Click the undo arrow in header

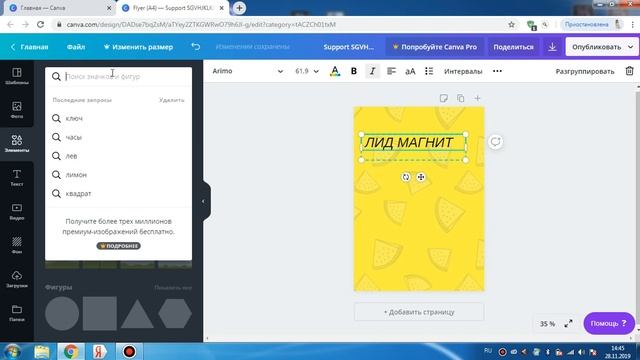196,47
